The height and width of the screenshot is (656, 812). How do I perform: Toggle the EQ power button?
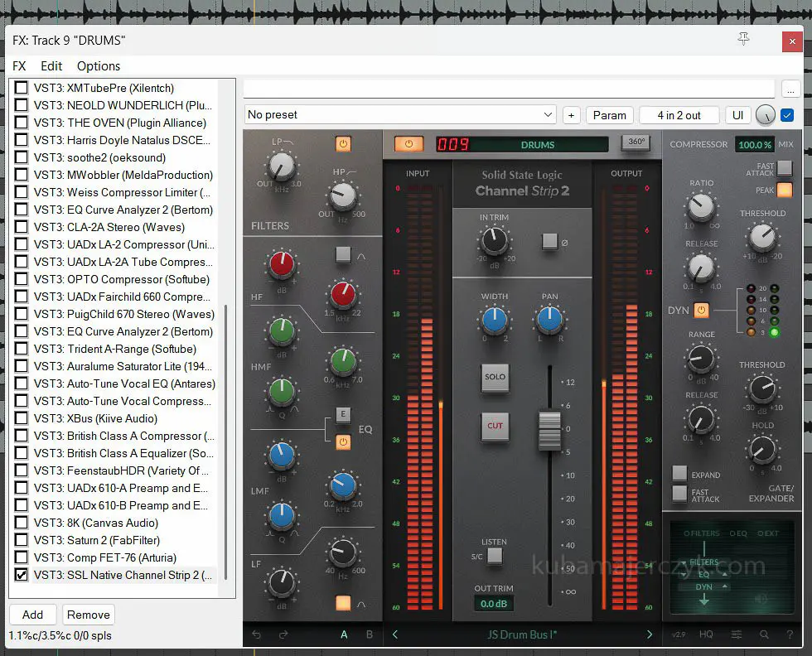[343, 442]
